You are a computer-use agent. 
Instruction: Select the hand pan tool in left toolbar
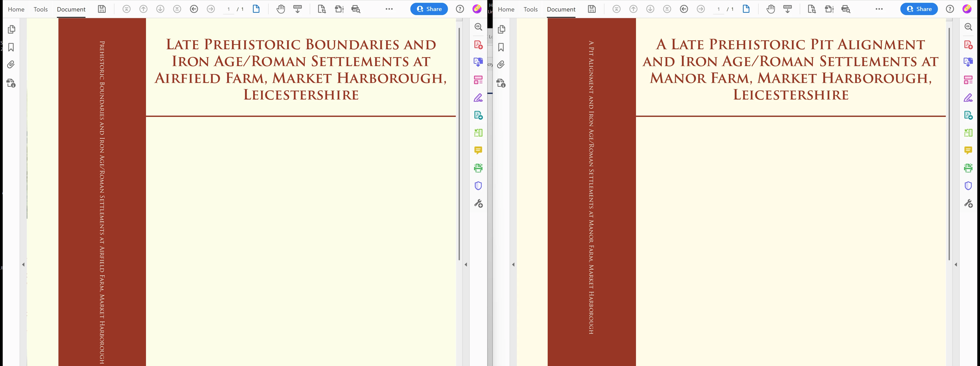(281, 9)
